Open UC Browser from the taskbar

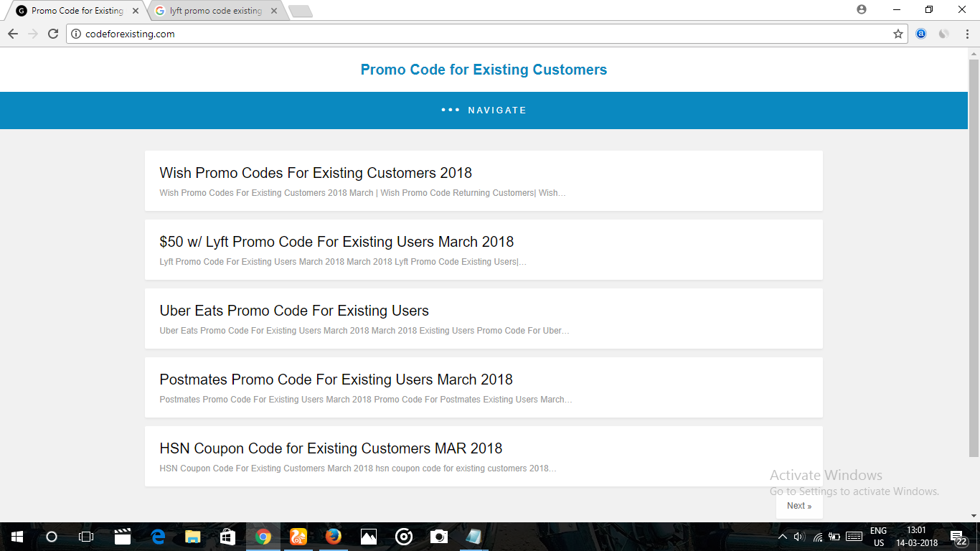click(298, 537)
